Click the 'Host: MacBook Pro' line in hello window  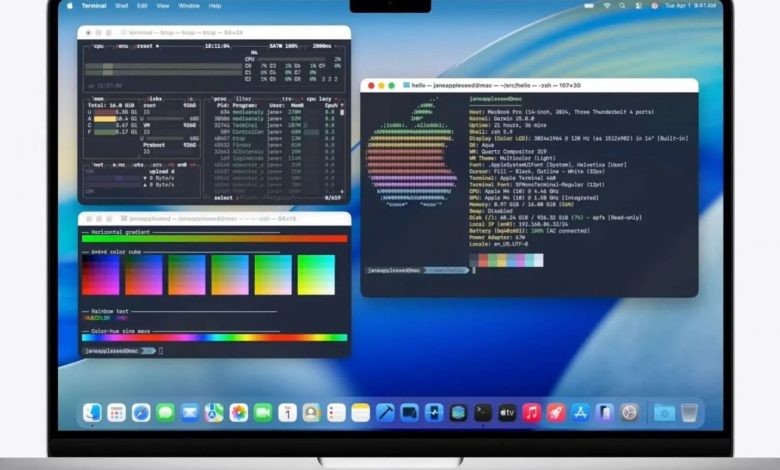click(562, 112)
